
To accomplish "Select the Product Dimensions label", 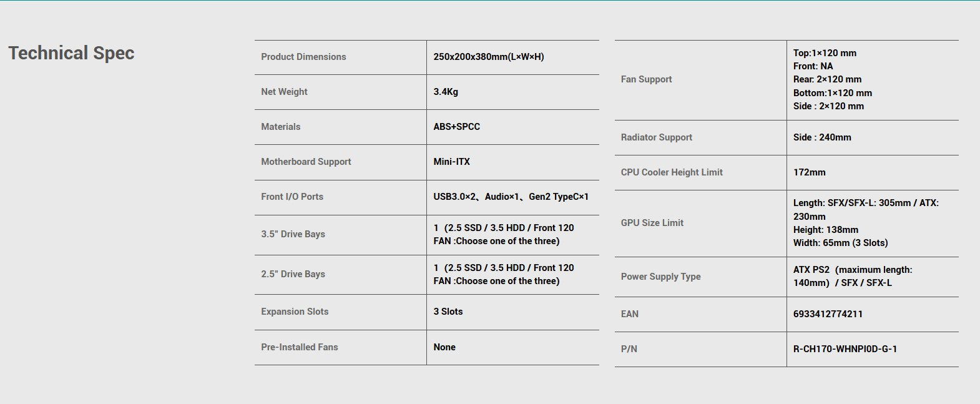I will coord(303,57).
